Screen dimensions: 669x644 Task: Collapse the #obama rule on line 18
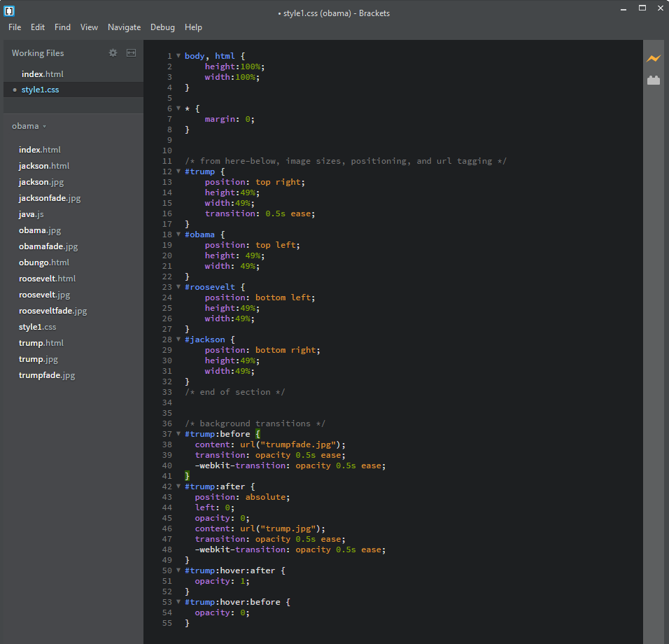178,234
